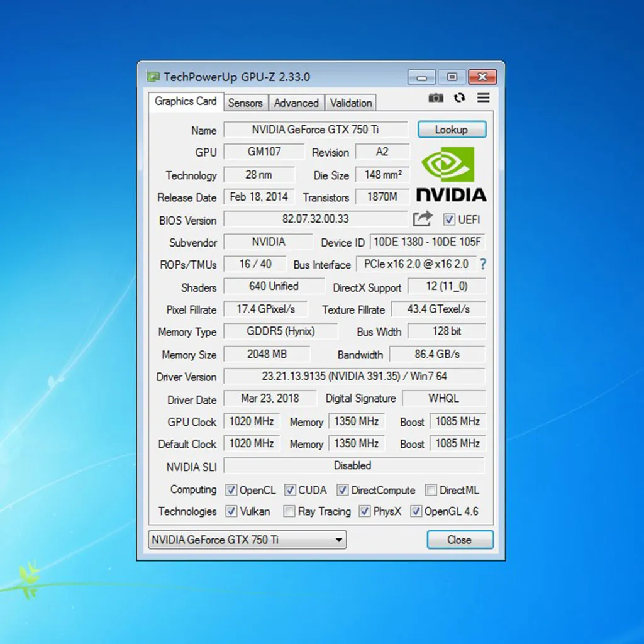Click the Bus Interface question mark icon
644x644 pixels.
click(x=483, y=264)
